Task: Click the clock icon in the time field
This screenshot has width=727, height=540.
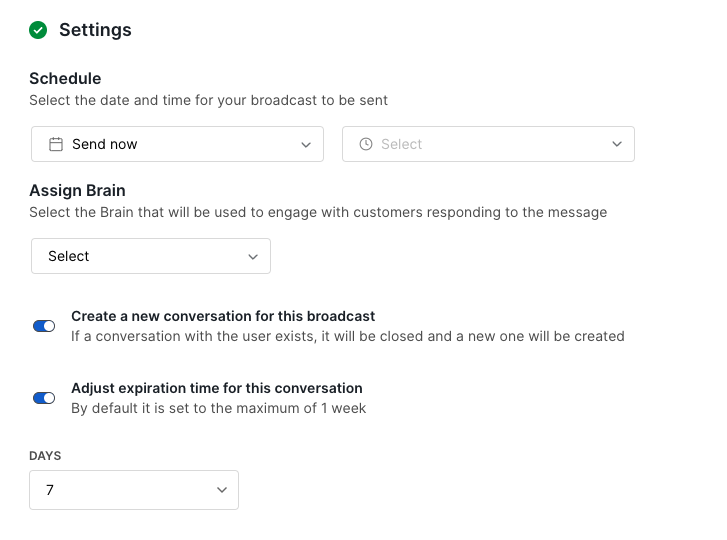Action: 366,144
